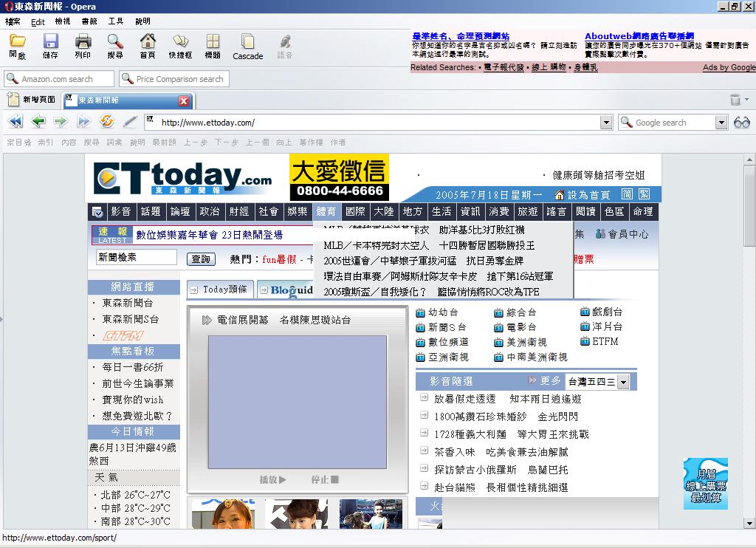This screenshot has height=548, width=756.
Task: Open the Google search engine dropdown
Action: (x=721, y=123)
